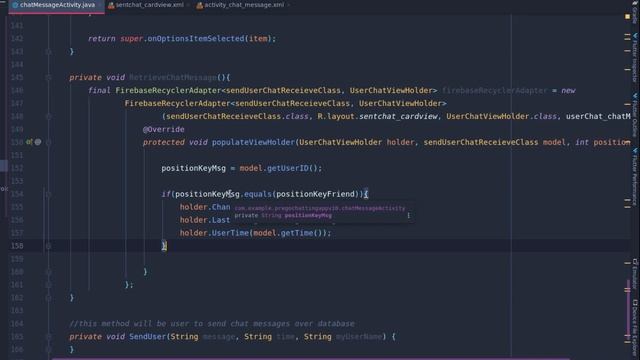The width and height of the screenshot is (640, 360).
Task: Click the horizontal scrollbar at editor bottom
Action: [310, 358]
